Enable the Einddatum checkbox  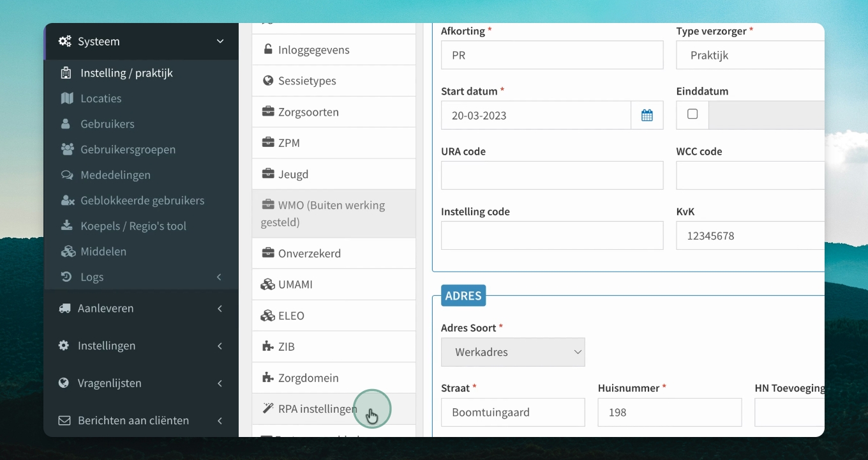click(x=692, y=114)
